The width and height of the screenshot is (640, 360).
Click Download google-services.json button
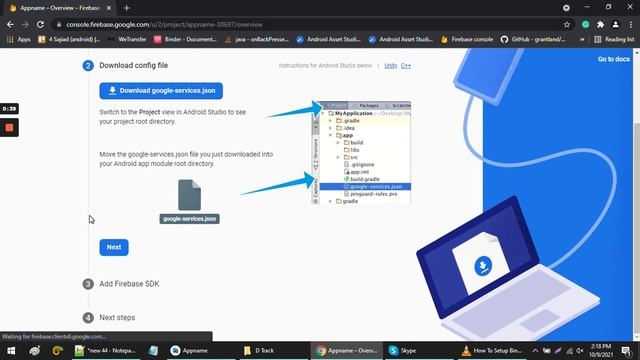click(x=161, y=91)
